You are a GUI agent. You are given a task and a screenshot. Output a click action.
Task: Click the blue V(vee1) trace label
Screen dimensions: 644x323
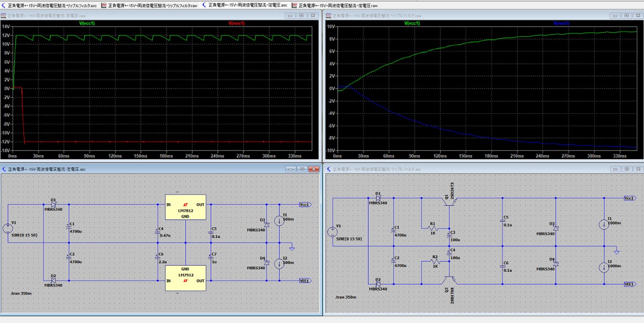561,23
